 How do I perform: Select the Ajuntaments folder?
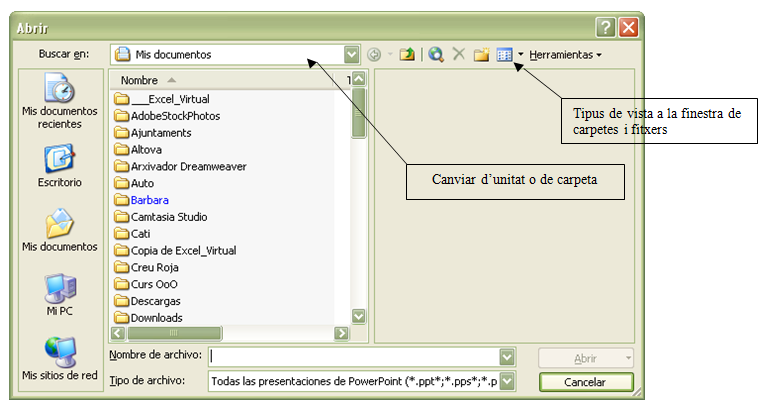[153, 133]
